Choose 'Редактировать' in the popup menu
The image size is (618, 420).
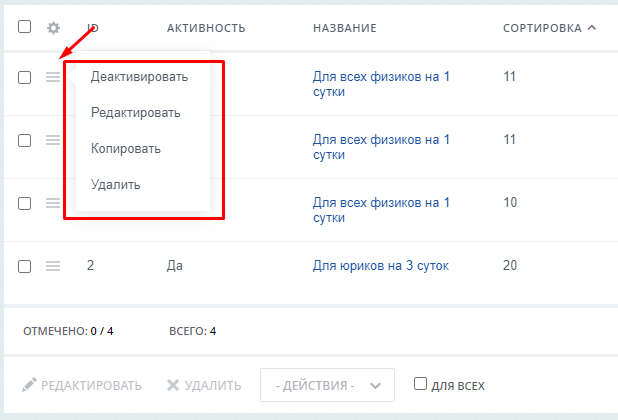[136, 113]
